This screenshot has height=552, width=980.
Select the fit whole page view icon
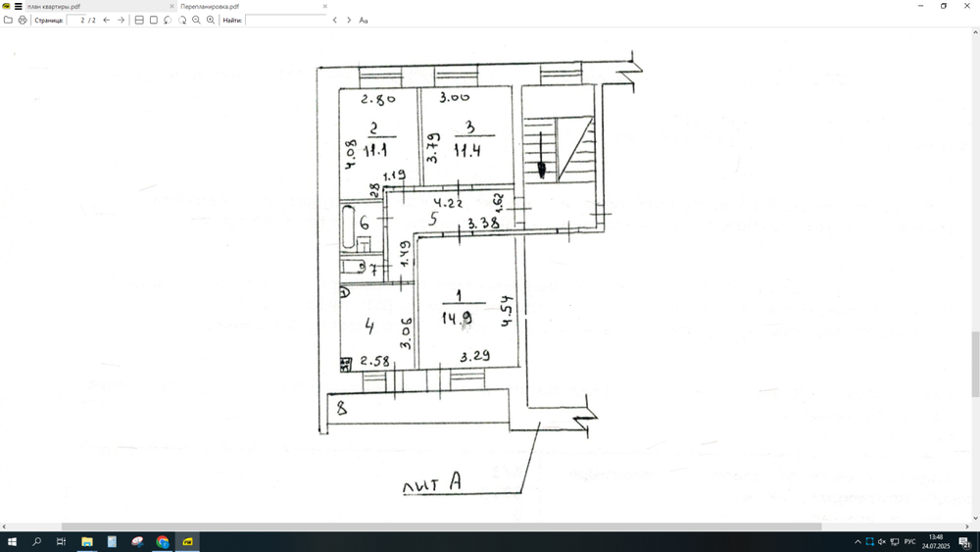(154, 20)
